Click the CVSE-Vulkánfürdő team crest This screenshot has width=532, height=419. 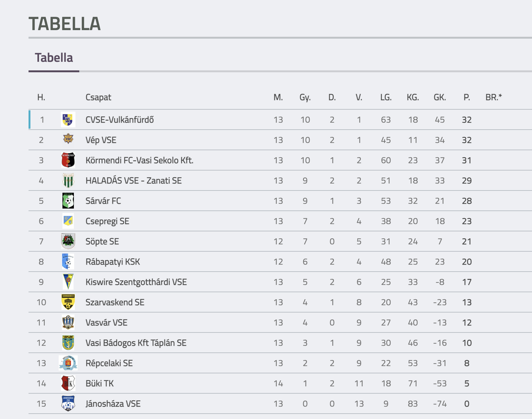pos(68,120)
